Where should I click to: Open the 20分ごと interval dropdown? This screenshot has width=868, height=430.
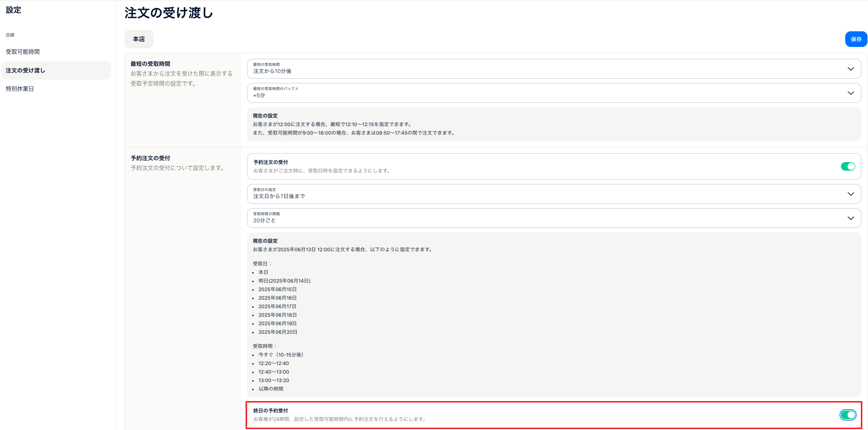point(545,218)
